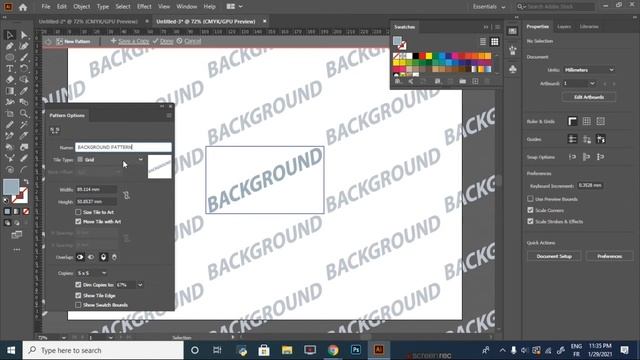
Task: Open the Object menu
Action: point(82,7)
